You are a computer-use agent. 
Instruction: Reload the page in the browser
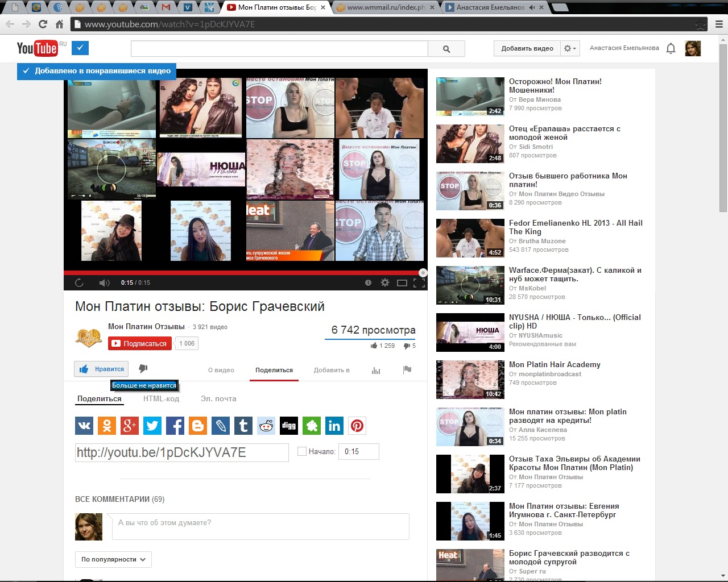(43, 24)
